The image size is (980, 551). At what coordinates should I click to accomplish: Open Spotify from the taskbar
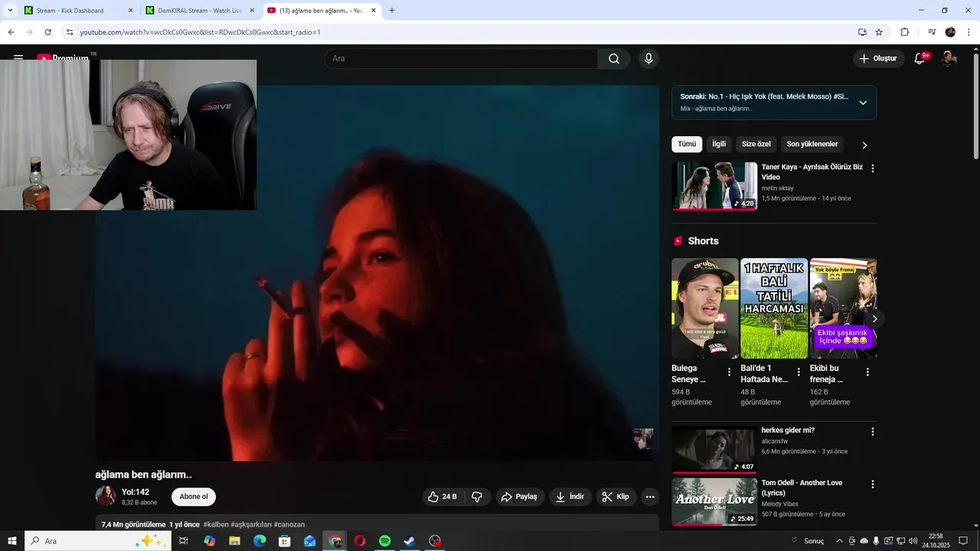[x=385, y=541]
